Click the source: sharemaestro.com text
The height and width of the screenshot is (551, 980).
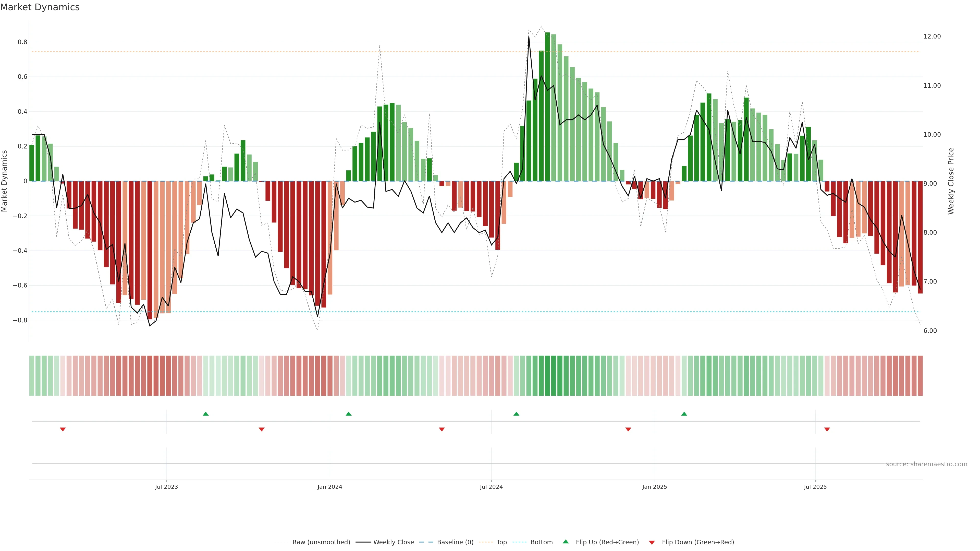[x=926, y=464]
